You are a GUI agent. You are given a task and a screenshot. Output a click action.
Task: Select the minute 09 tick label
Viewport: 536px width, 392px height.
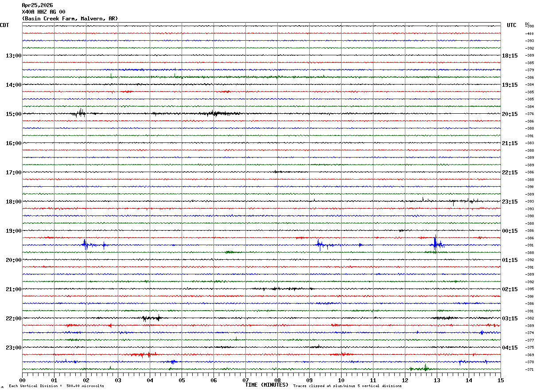309,380
